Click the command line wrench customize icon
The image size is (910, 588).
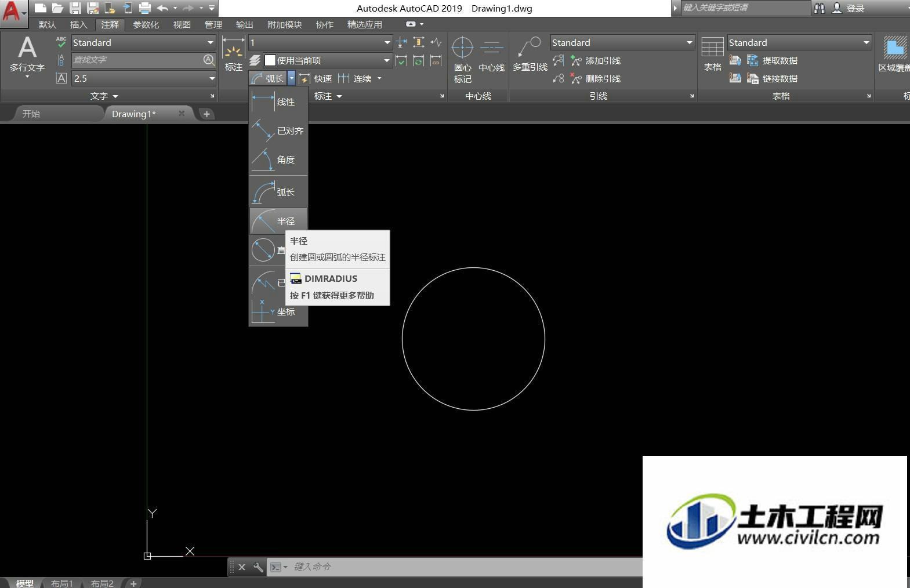(258, 567)
